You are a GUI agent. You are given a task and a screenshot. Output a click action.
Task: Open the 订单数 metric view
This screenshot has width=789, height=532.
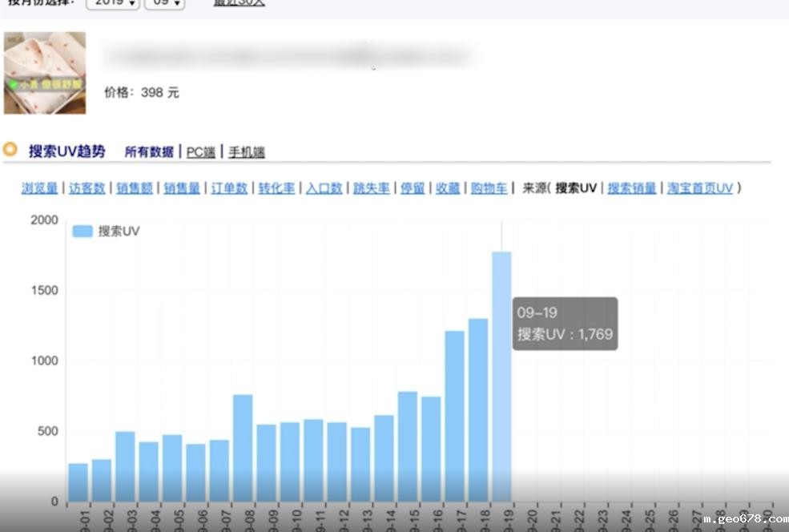[228, 188]
